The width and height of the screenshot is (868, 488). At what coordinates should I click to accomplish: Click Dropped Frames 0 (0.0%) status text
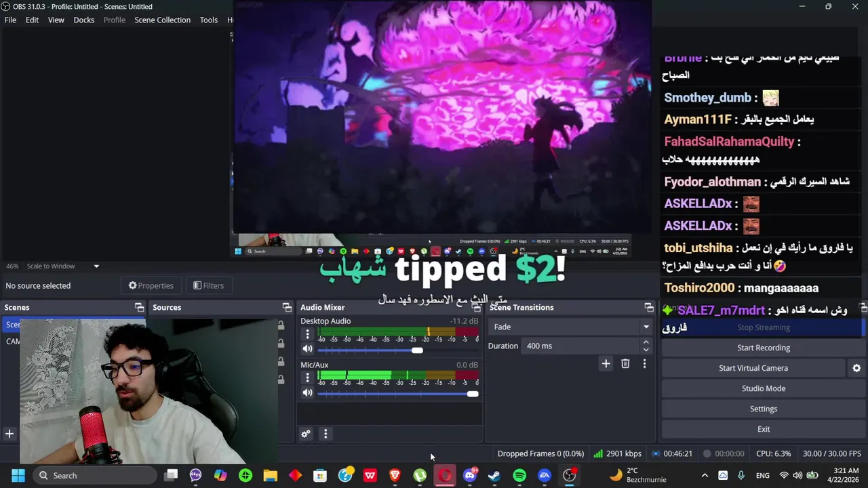(x=540, y=453)
